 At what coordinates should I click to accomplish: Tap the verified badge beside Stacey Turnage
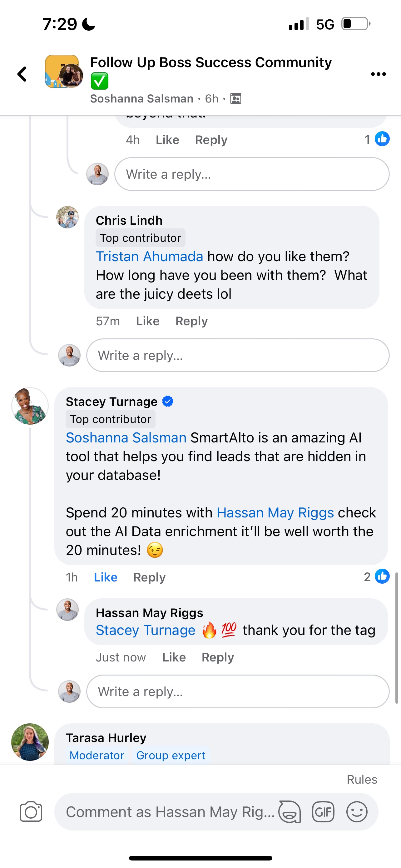[x=168, y=401]
